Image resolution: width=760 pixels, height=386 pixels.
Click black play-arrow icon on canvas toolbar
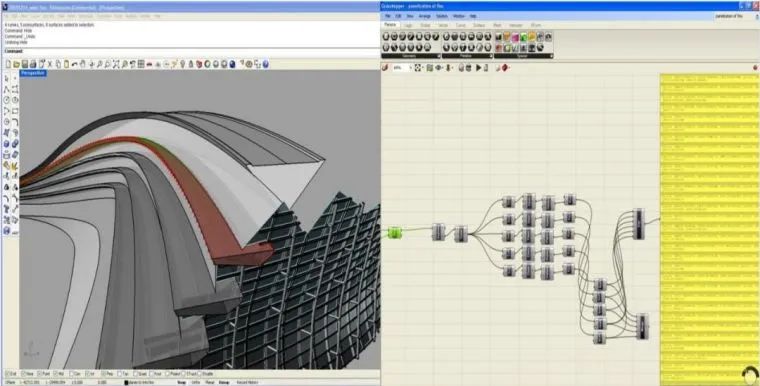[478, 68]
